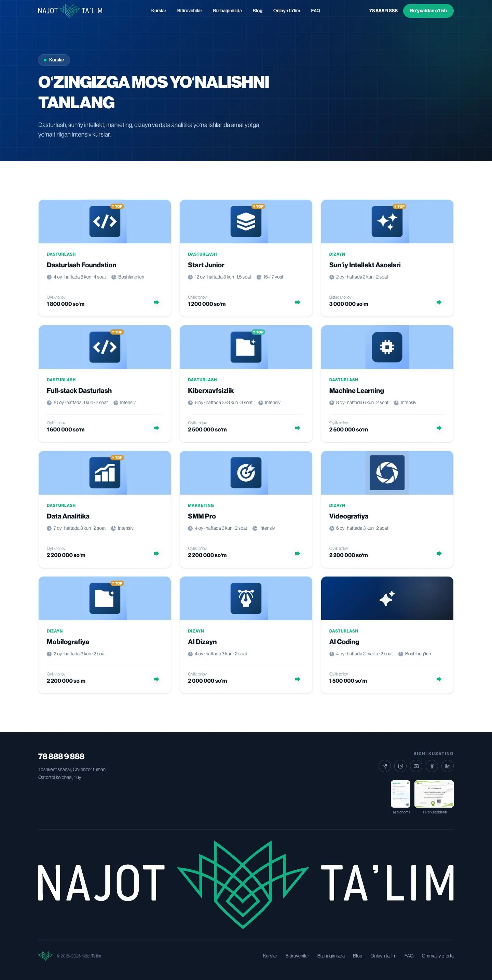Click the Machine Learning chip icon
This screenshot has height=980, width=492.
[x=387, y=347]
